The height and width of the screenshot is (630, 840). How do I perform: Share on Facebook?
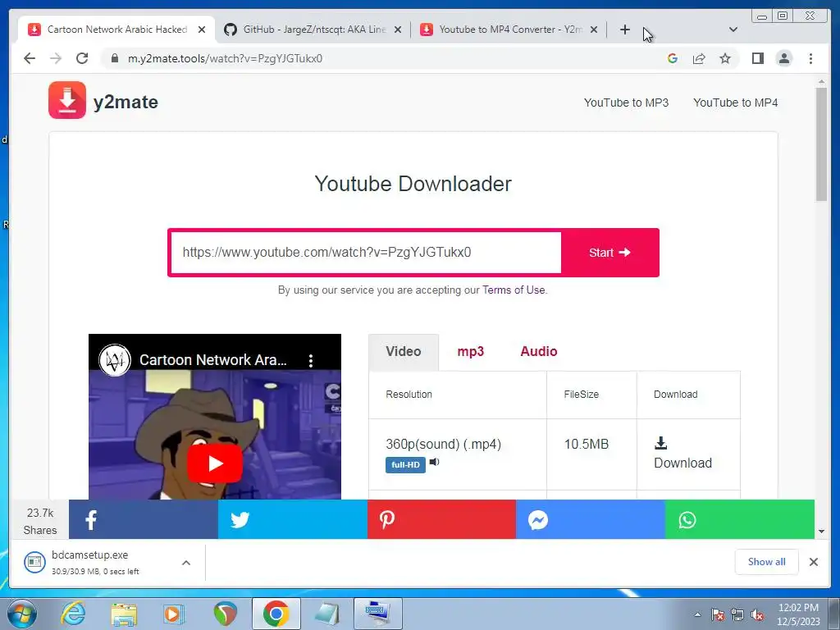tap(143, 519)
